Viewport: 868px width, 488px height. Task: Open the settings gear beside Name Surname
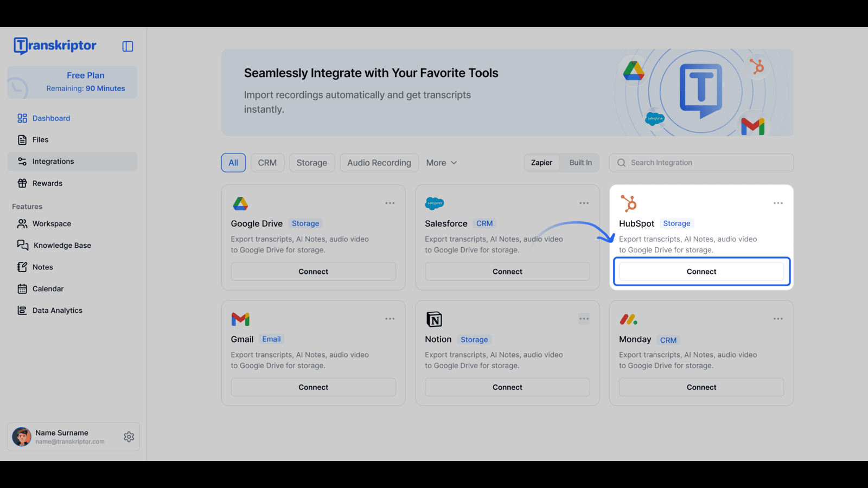129,436
